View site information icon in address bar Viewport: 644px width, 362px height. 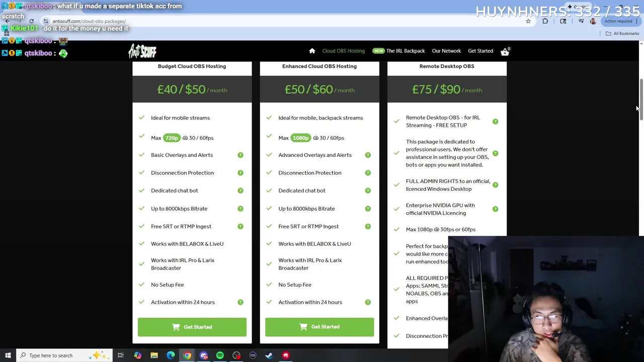[46, 21]
